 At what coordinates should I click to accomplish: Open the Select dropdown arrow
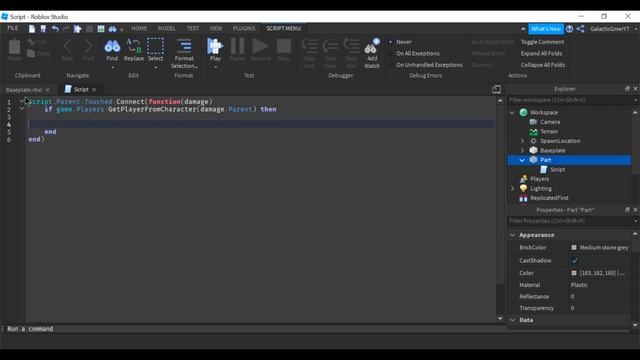pos(156,67)
